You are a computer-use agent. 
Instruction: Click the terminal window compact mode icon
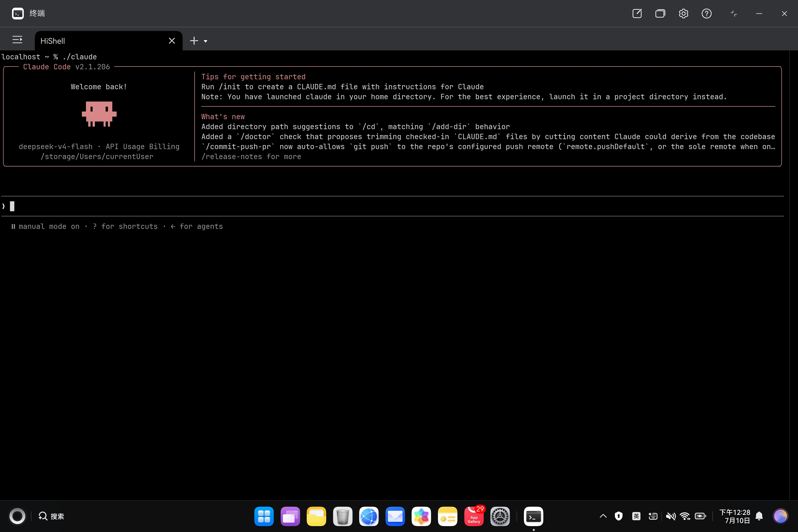tap(734, 14)
